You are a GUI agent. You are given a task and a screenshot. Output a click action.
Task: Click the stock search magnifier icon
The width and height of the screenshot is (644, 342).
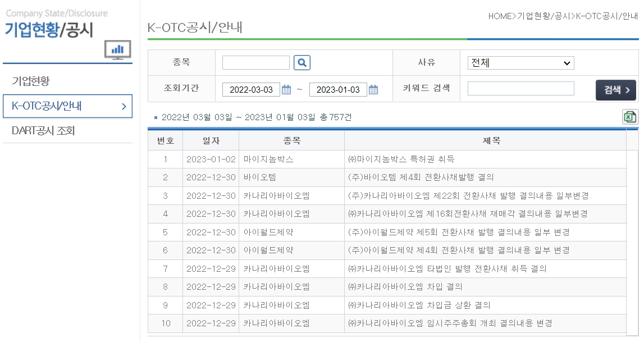[x=302, y=63]
